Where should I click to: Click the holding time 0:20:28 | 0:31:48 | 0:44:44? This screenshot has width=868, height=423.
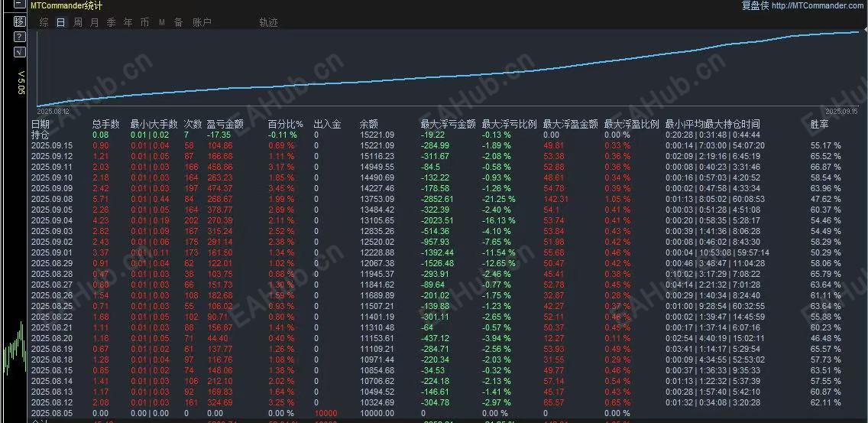click(712, 135)
